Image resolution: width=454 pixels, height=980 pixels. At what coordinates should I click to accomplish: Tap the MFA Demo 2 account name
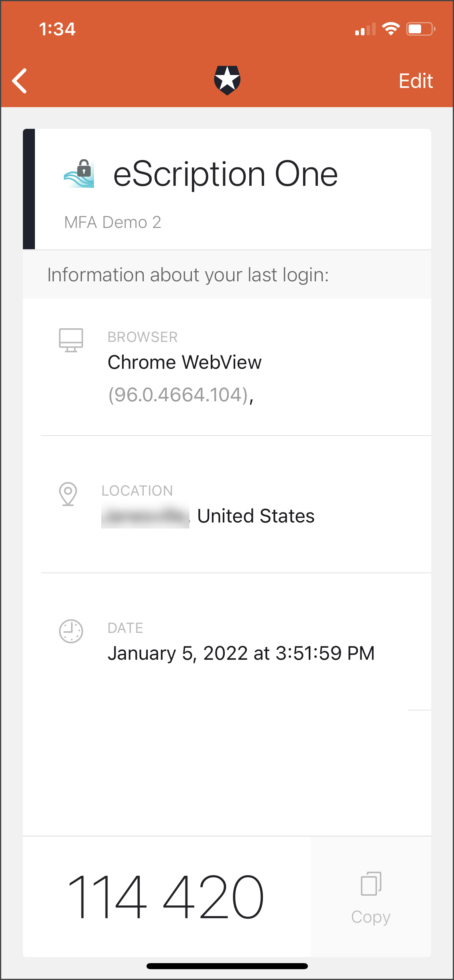pyautogui.click(x=113, y=222)
